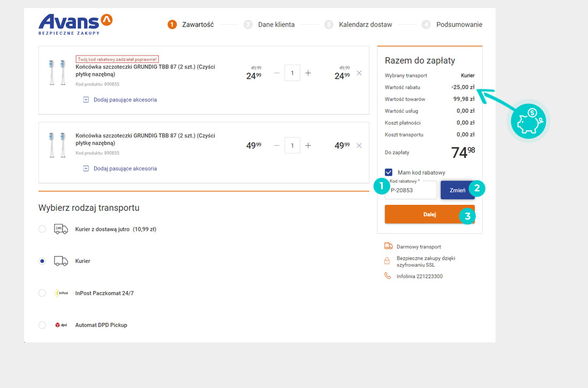Screen dimensions: 588x388
Task: Click the 'Koszt transportu' row label
Action: click(404, 135)
